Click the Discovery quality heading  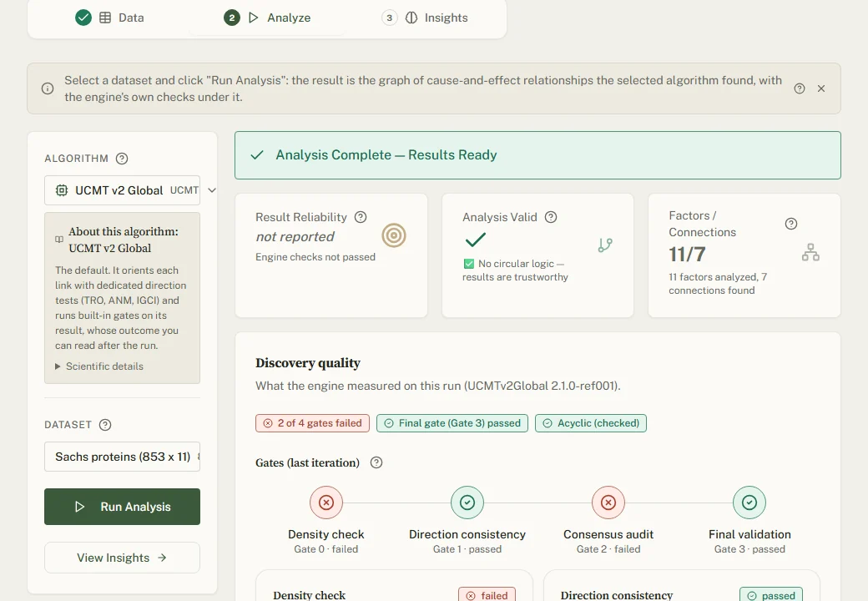[x=308, y=363]
